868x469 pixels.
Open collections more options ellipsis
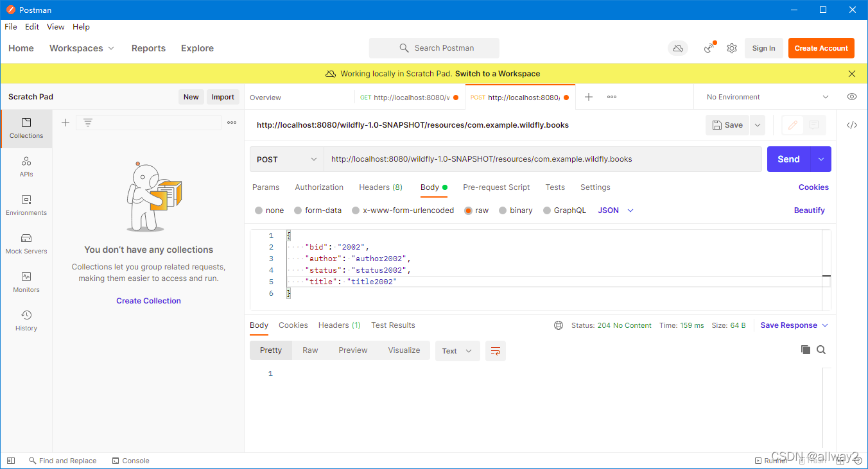pos(232,123)
